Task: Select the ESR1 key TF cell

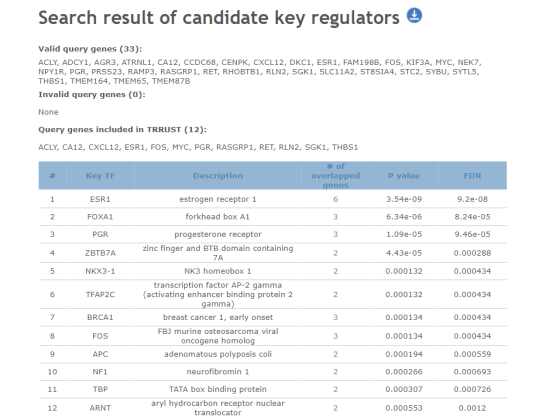Action: pos(100,199)
